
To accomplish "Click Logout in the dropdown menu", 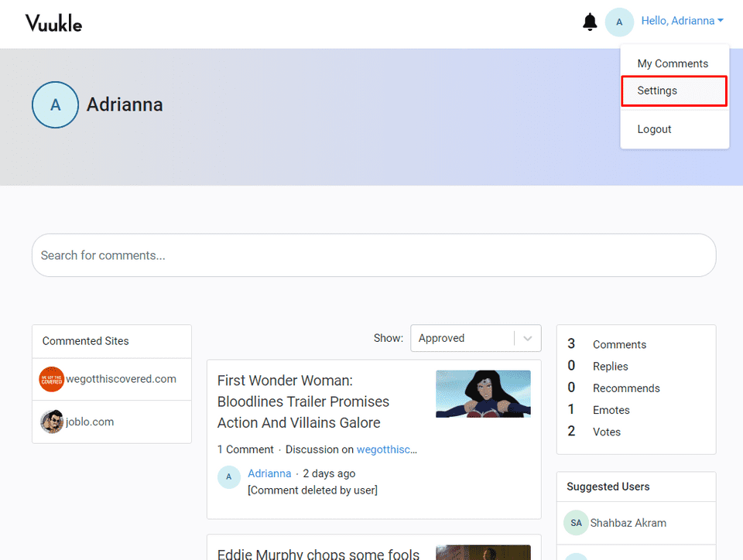I will pos(654,128).
